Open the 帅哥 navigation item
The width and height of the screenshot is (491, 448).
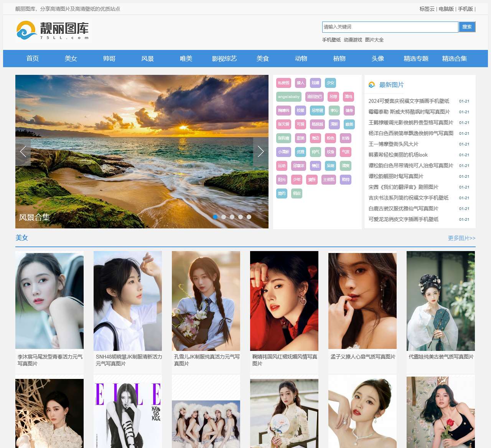tap(109, 59)
